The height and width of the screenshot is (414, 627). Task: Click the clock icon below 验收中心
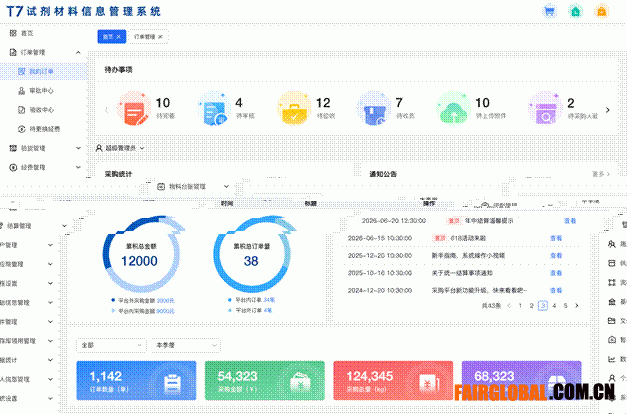click(x=22, y=129)
